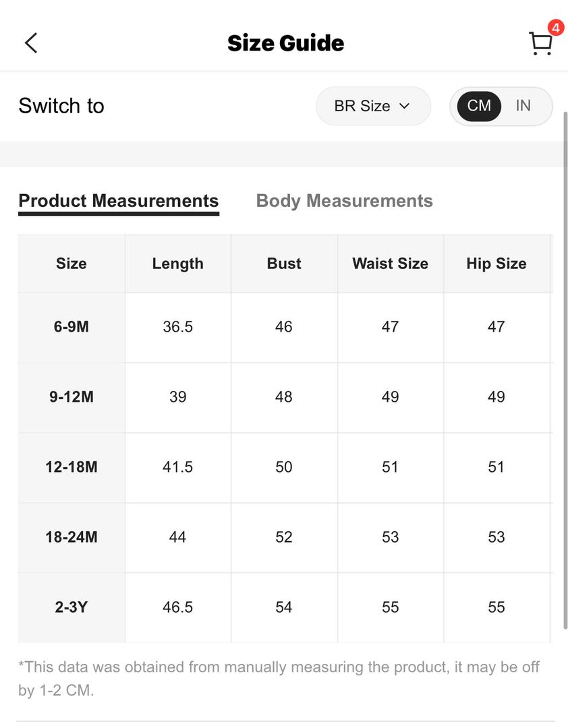Open the BR Size dropdown

pos(373,106)
